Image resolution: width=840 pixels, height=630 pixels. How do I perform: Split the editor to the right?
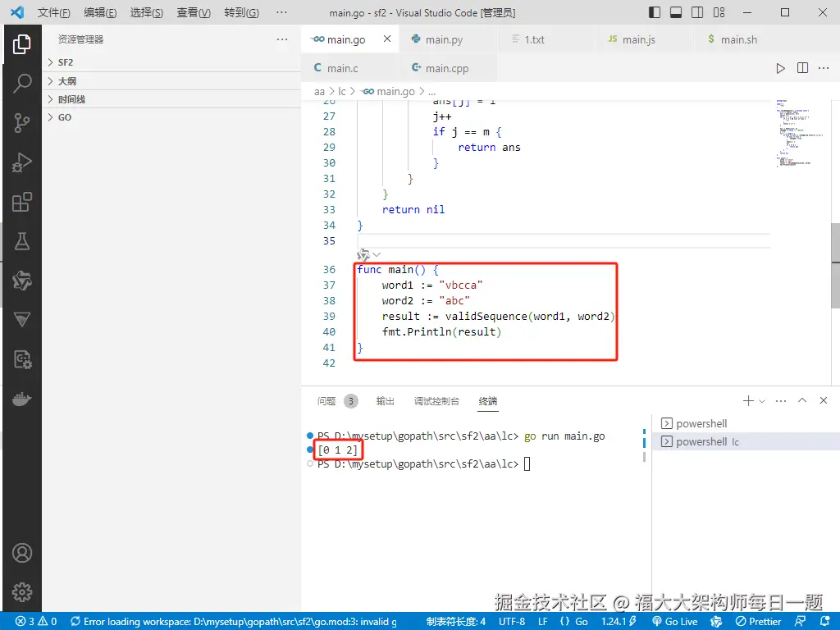tap(802, 68)
